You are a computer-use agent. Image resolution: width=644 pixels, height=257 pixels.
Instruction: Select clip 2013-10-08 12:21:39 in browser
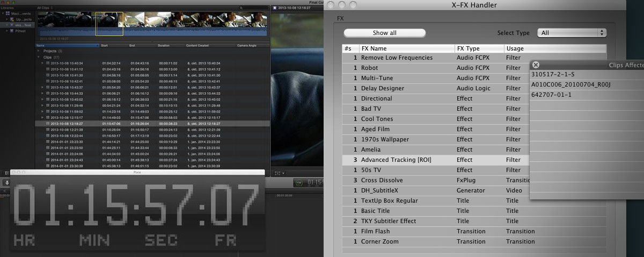point(151,130)
